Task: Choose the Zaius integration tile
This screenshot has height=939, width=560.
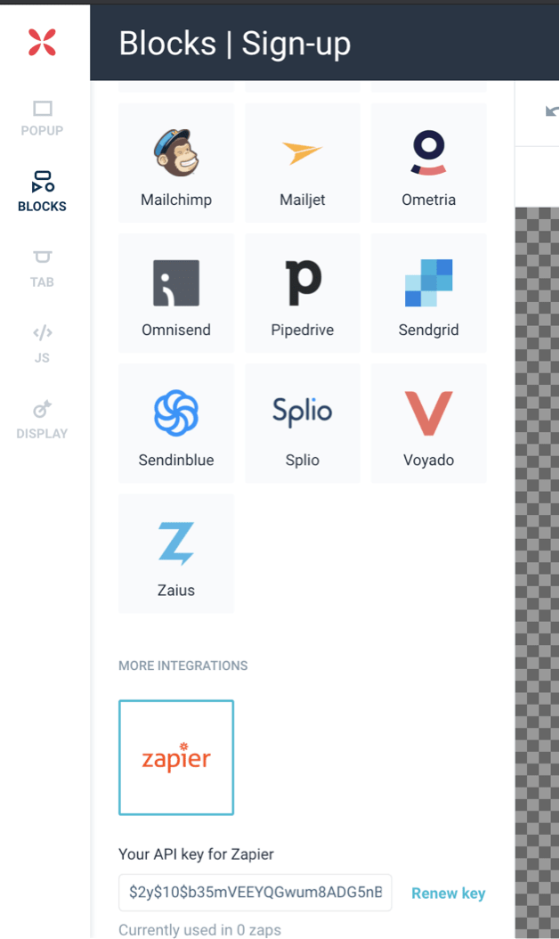Action: pyautogui.click(x=176, y=553)
